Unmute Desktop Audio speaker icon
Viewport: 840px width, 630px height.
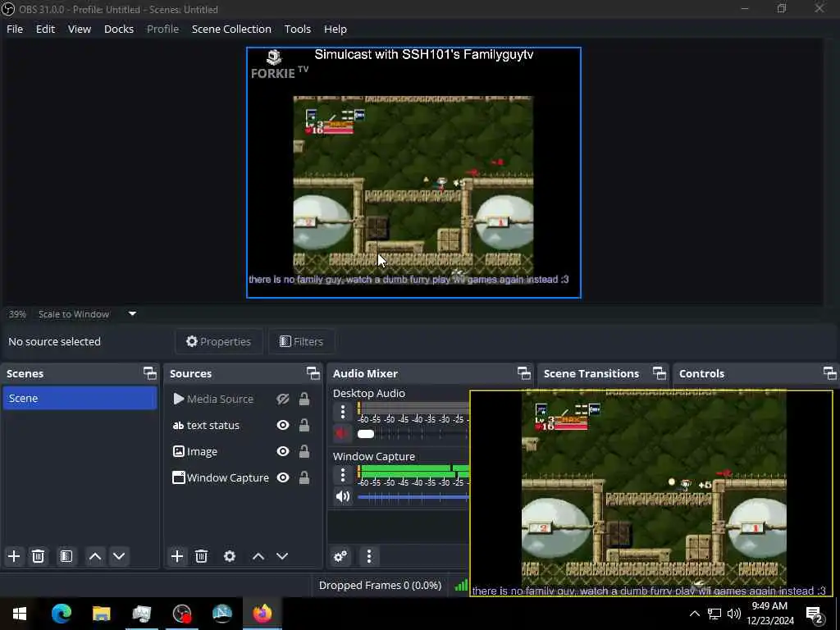(x=342, y=433)
